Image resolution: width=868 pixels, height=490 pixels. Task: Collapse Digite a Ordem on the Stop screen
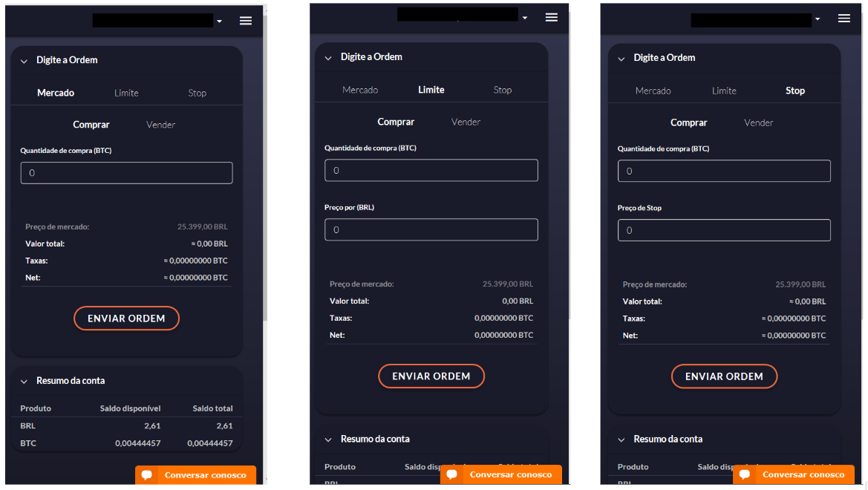[x=621, y=59]
